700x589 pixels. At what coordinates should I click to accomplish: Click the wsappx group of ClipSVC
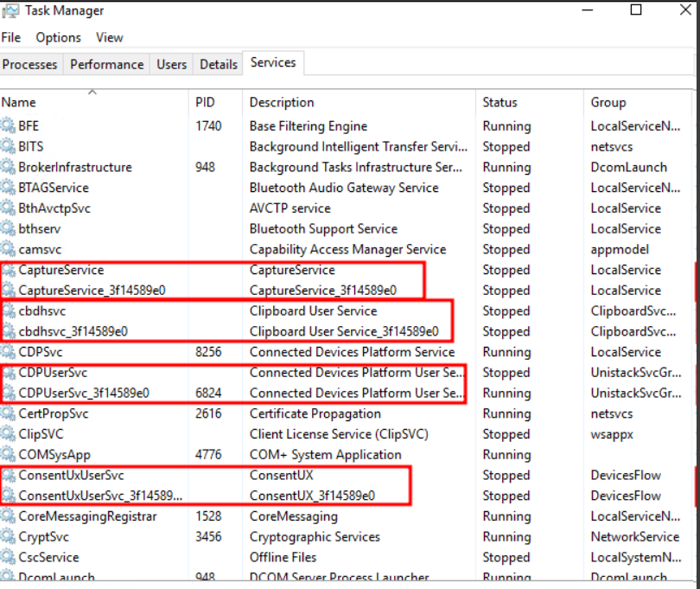tap(612, 435)
